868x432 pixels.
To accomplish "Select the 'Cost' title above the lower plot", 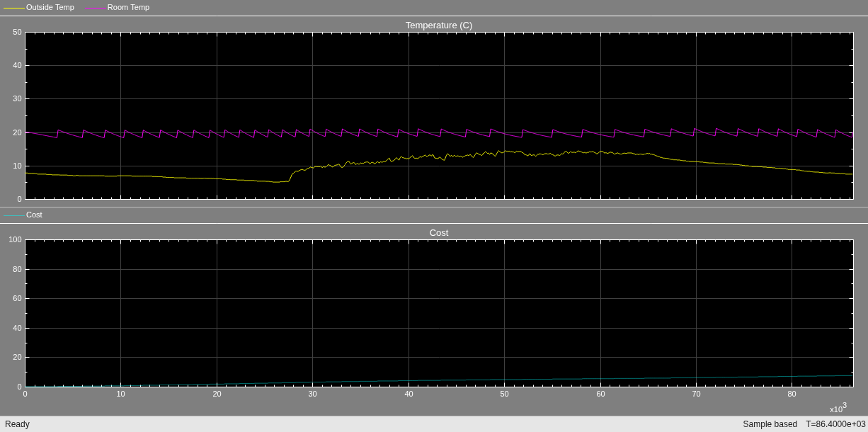I will [439, 233].
